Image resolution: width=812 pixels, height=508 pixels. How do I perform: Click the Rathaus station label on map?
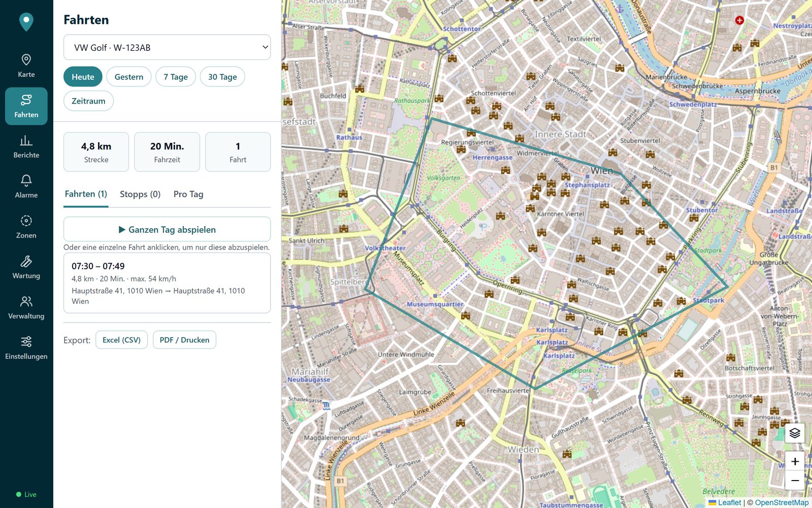(x=349, y=137)
